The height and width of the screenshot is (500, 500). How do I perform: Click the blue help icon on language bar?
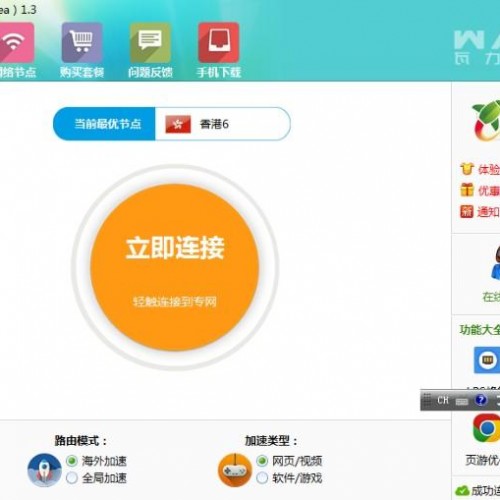(481, 400)
